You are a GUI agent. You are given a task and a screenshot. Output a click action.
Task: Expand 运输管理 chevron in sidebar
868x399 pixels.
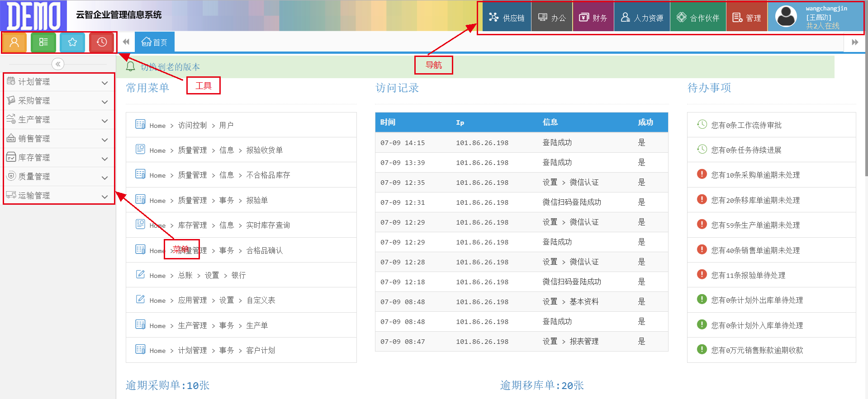click(104, 197)
